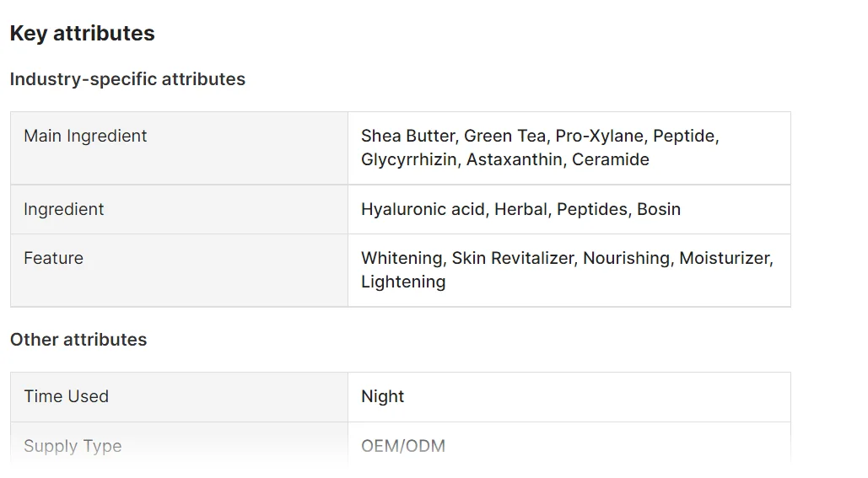
Task: Click "Shea Butter" in the Main Ingredient value
Action: click(x=407, y=136)
